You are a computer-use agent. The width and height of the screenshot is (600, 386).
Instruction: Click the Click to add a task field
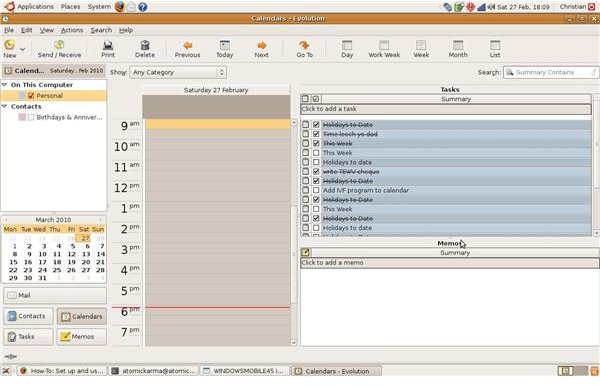click(x=446, y=109)
